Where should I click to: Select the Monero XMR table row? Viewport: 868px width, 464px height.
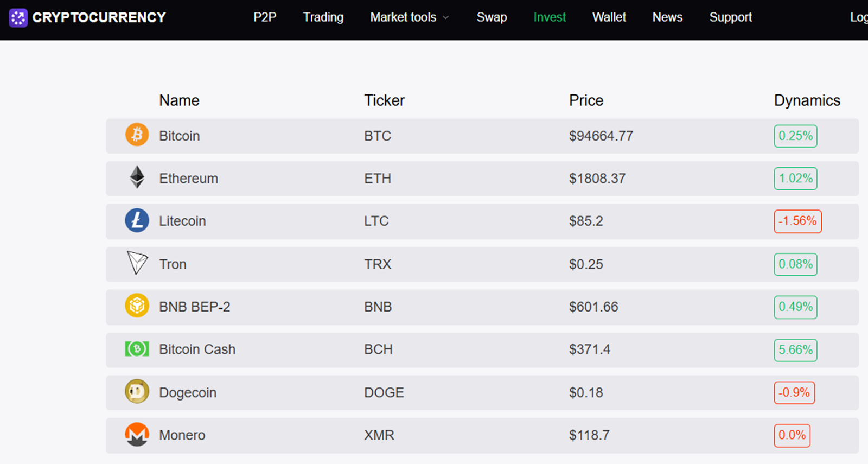click(x=482, y=435)
